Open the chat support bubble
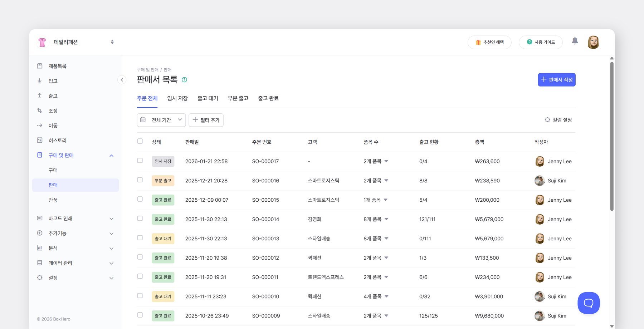 tap(588, 303)
